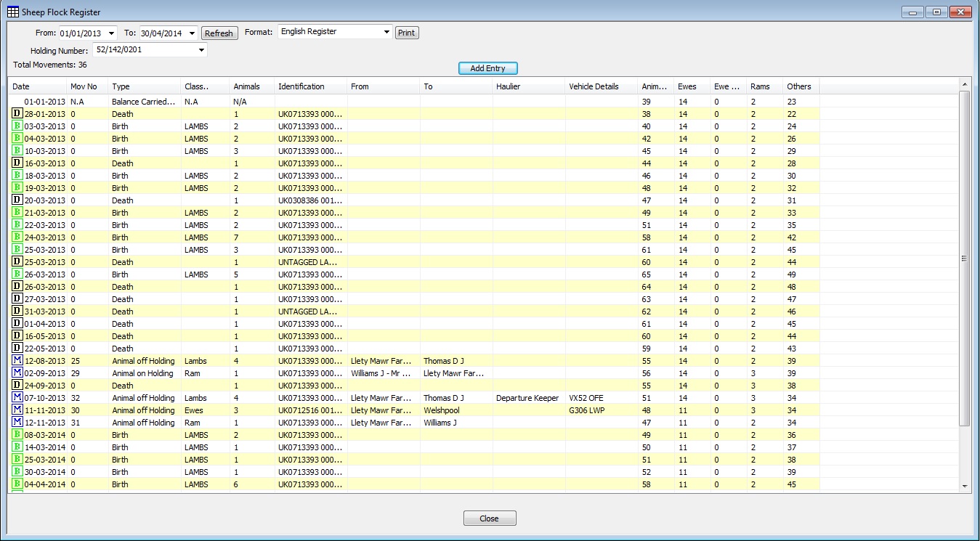
Task: Click the Rams column header
Action: point(765,86)
